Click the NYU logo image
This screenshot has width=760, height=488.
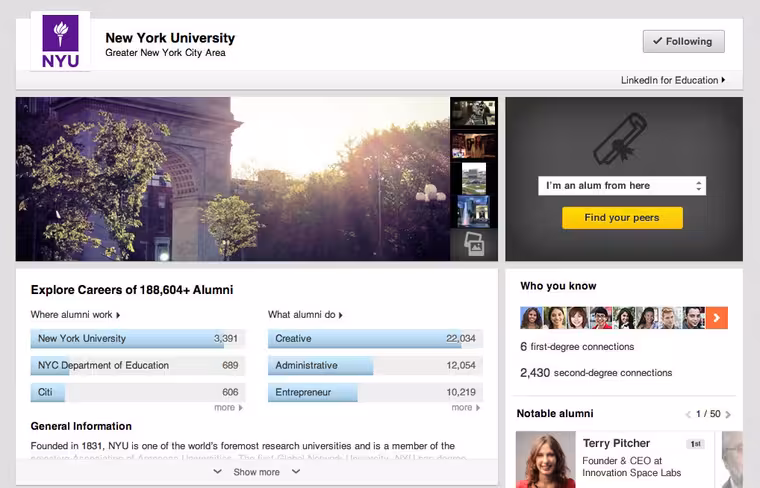point(60,41)
